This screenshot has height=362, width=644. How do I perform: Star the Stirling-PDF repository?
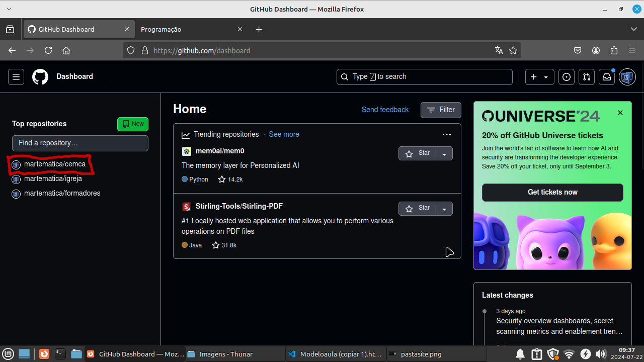417,209
